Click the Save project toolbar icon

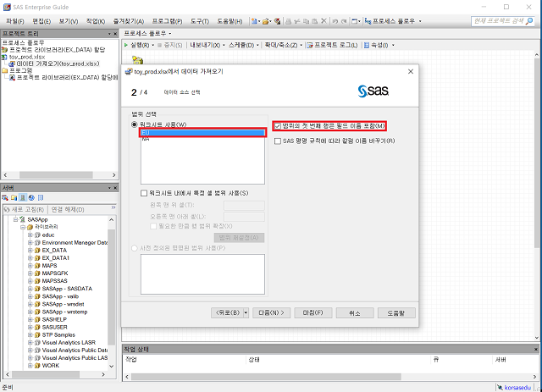[277, 21]
